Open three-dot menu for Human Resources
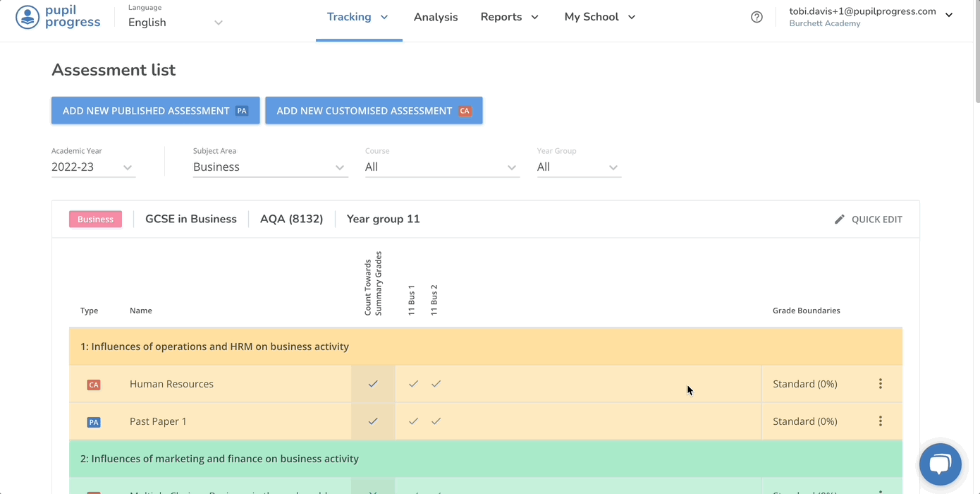The width and height of the screenshot is (980, 494). 880,384
